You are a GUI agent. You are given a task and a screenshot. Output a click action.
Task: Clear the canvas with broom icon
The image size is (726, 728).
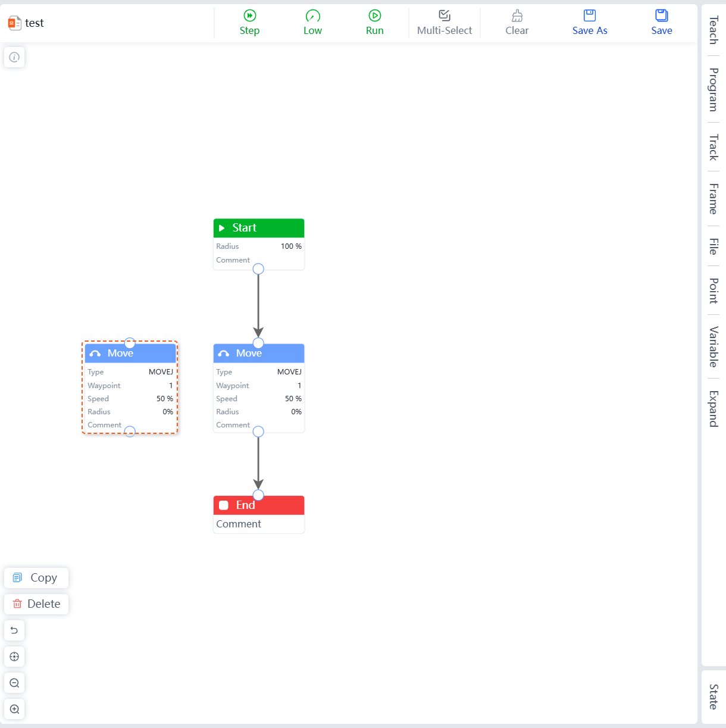(x=517, y=16)
